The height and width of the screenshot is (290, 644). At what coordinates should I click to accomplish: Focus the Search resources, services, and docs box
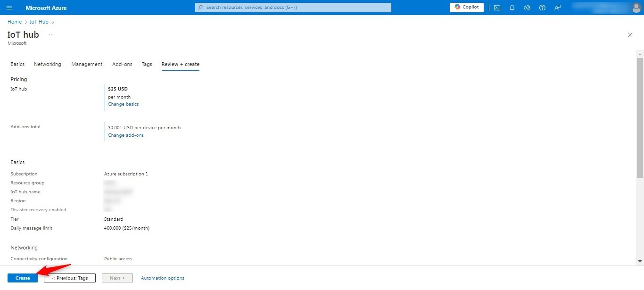click(x=293, y=8)
